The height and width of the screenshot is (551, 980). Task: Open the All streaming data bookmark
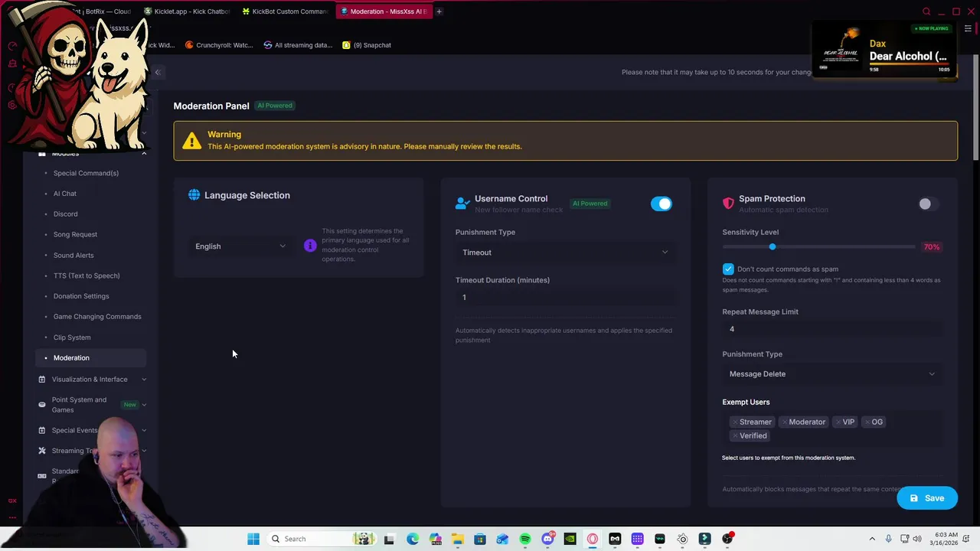pyautogui.click(x=298, y=45)
